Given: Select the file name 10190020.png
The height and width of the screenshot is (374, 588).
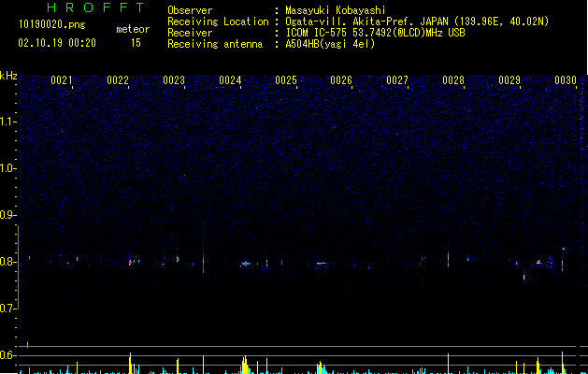Looking at the screenshot, I should 52,25.
